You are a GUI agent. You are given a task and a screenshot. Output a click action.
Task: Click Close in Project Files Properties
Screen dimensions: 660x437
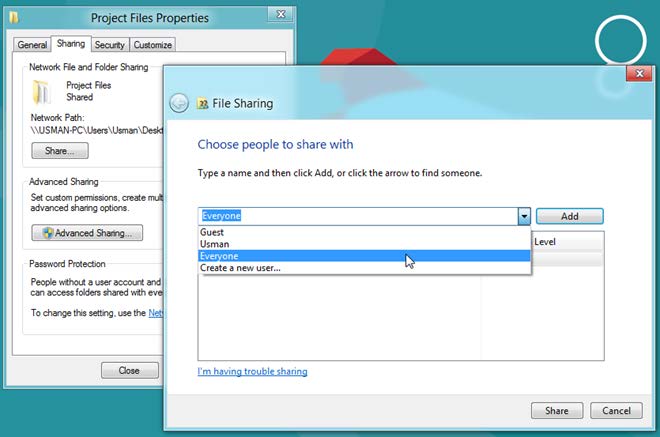pos(130,370)
